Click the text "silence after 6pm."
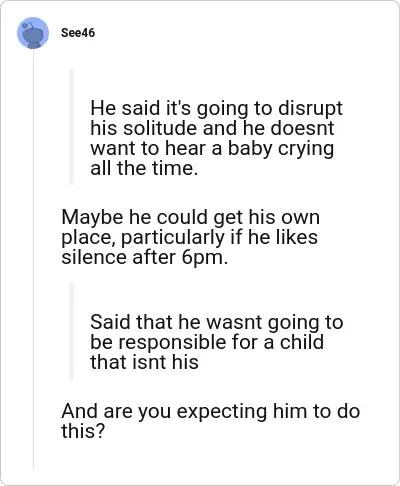The height and width of the screenshot is (486, 400). point(145,257)
